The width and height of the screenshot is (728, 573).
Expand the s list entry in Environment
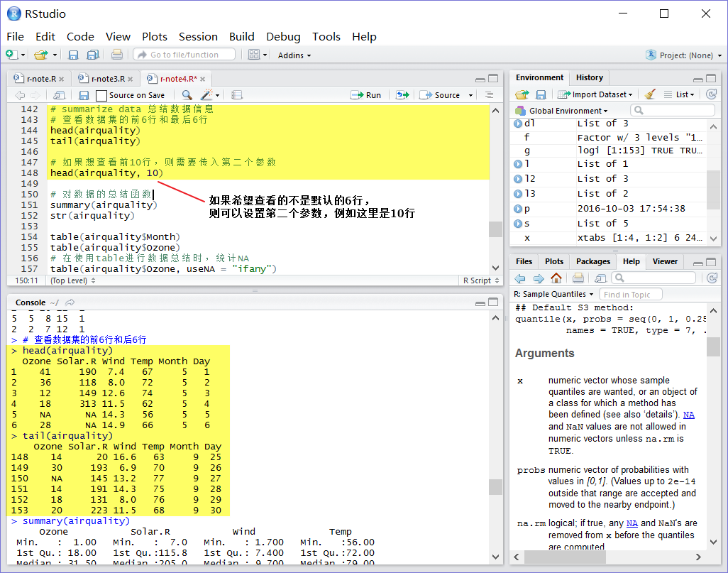(518, 224)
